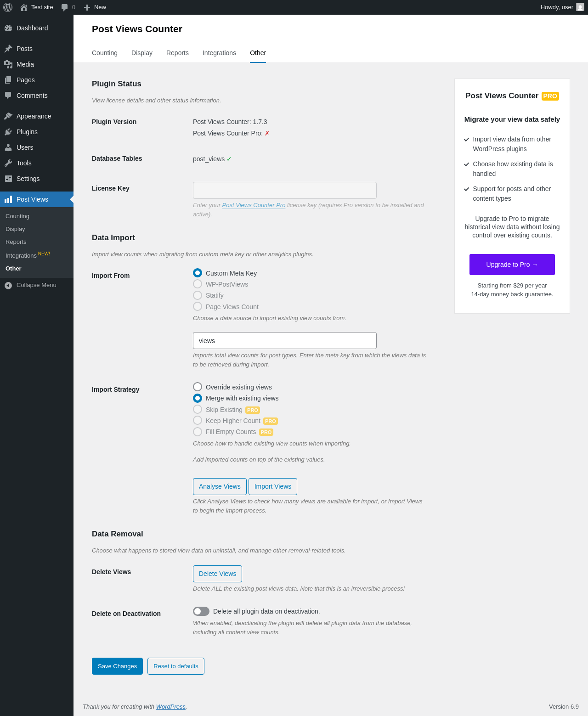Click the Posts pushpin icon
Viewport: 588px width, 716px height.
pyautogui.click(x=8, y=49)
